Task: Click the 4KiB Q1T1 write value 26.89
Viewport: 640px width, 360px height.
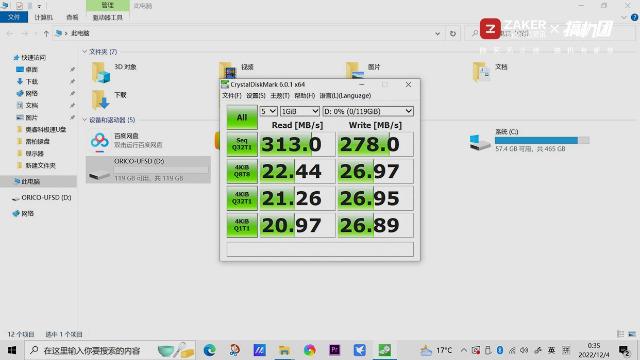Action: [376, 225]
